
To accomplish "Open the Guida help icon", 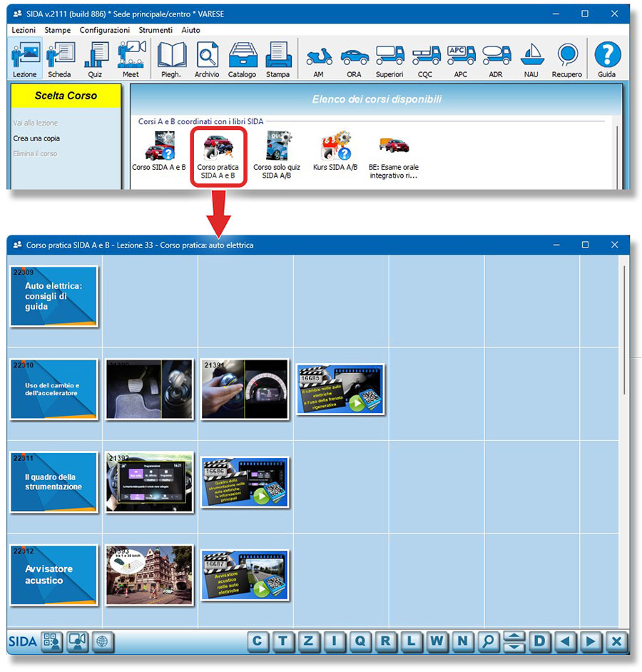I will click(x=607, y=59).
